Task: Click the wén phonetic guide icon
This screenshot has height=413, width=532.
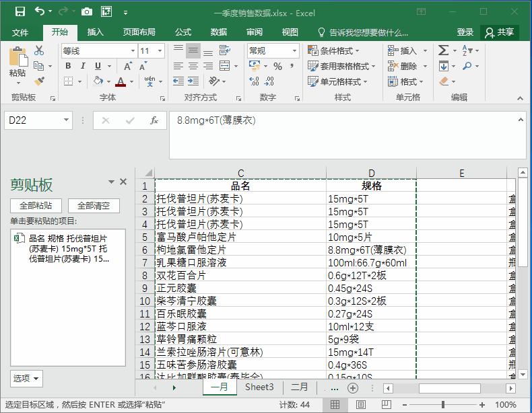Action: coord(149,81)
